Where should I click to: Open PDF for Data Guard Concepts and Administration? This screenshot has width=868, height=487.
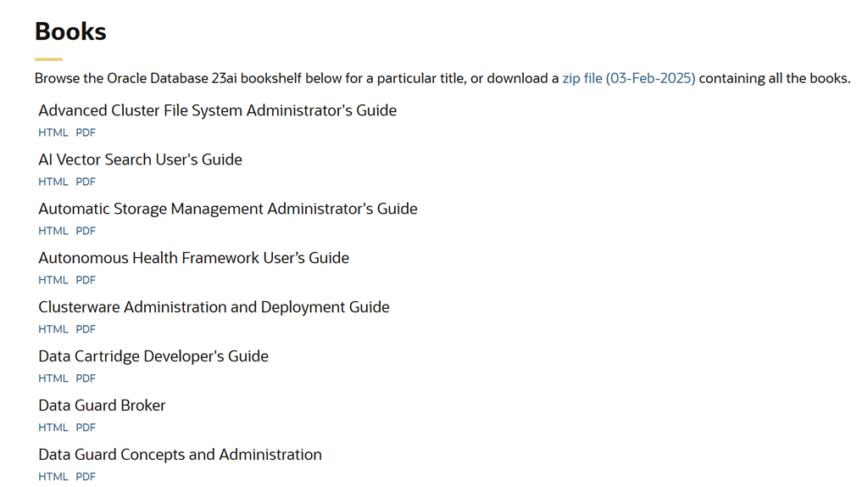click(x=86, y=477)
